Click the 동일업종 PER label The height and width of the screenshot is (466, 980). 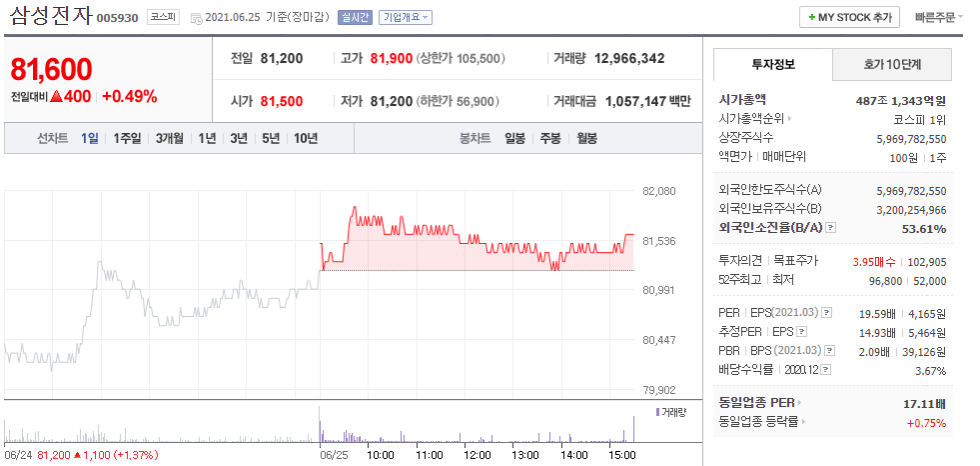[757, 403]
